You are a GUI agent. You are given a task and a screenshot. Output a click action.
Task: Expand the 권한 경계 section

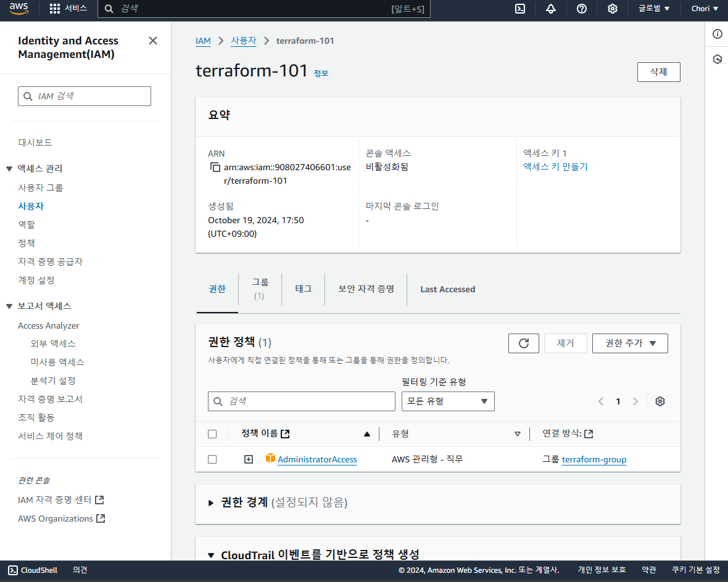click(x=211, y=502)
